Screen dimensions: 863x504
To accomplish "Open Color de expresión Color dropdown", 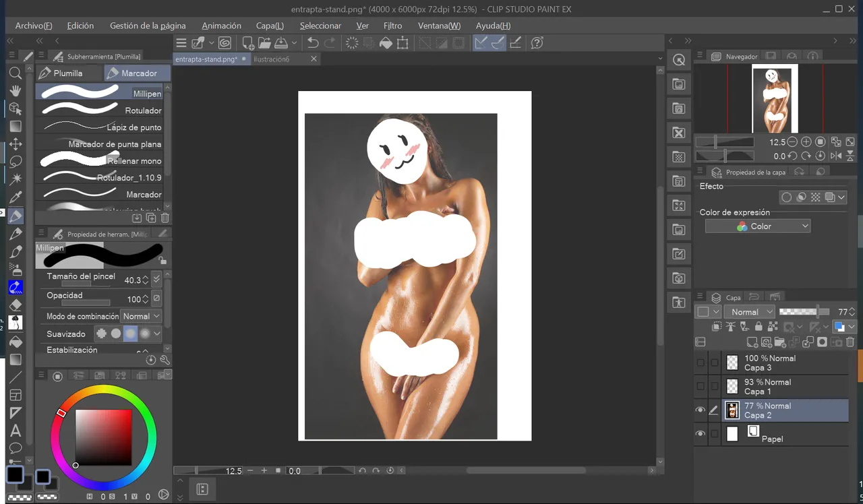I will [x=758, y=226].
